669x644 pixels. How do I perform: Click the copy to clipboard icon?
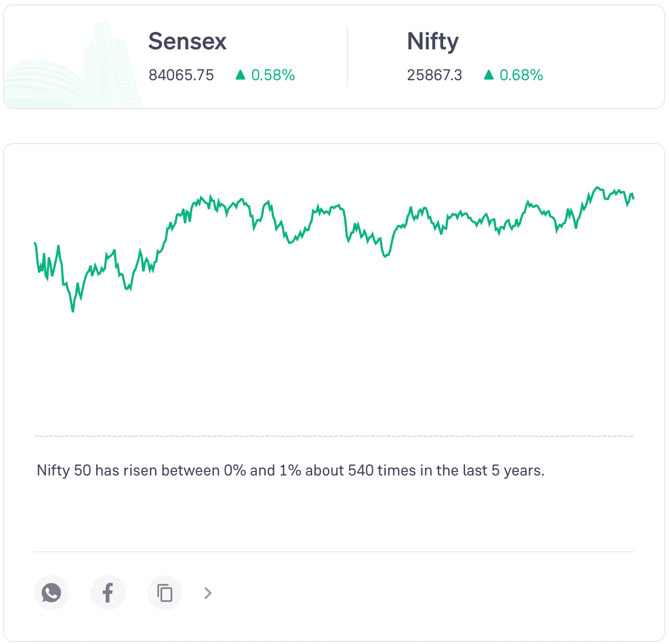tap(165, 593)
